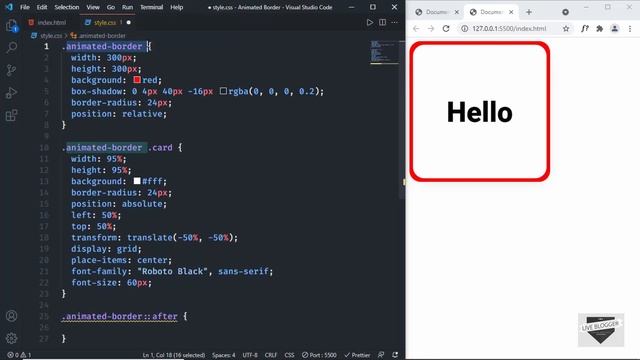Click Prettier status bar item
Image resolution: width=640 pixels, height=360 pixels.
pyautogui.click(x=357, y=355)
